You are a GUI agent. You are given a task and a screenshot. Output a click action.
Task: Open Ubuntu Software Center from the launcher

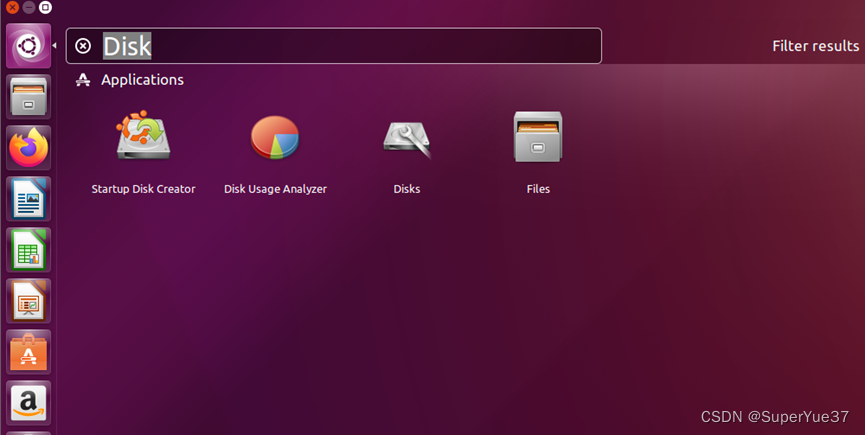(x=29, y=352)
